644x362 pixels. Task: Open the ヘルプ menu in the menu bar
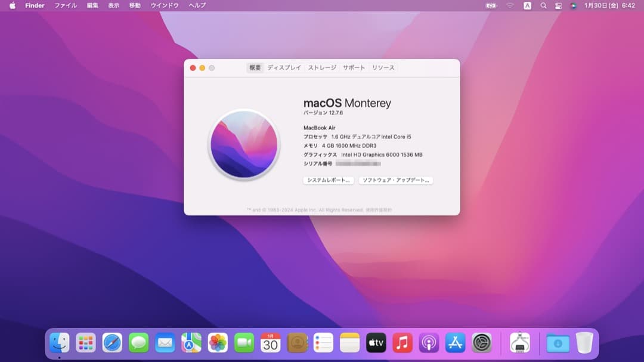[196, 5]
